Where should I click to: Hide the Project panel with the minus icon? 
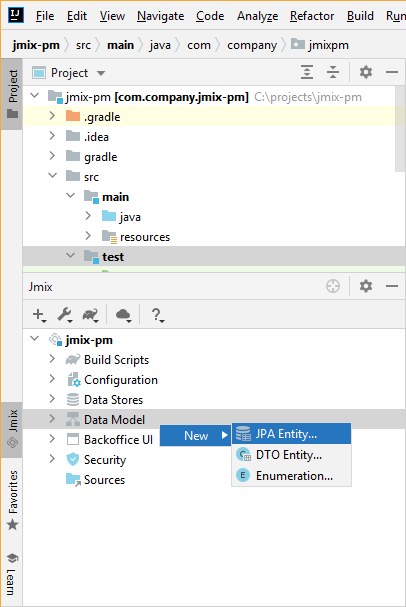pyautogui.click(x=392, y=72)
